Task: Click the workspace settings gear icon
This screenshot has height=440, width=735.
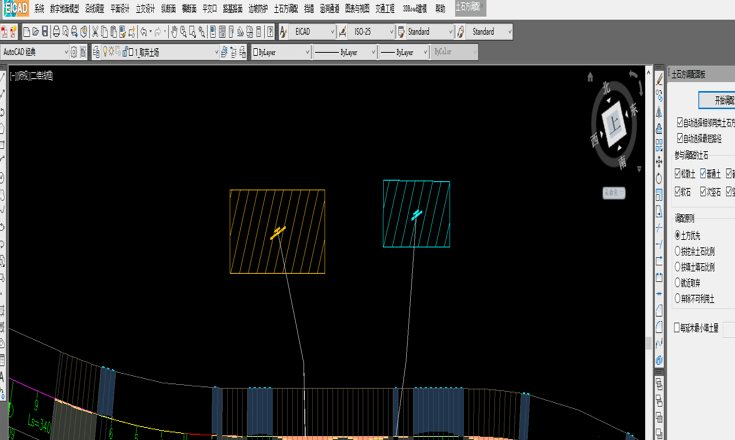Action: click(x=74, y=52)
